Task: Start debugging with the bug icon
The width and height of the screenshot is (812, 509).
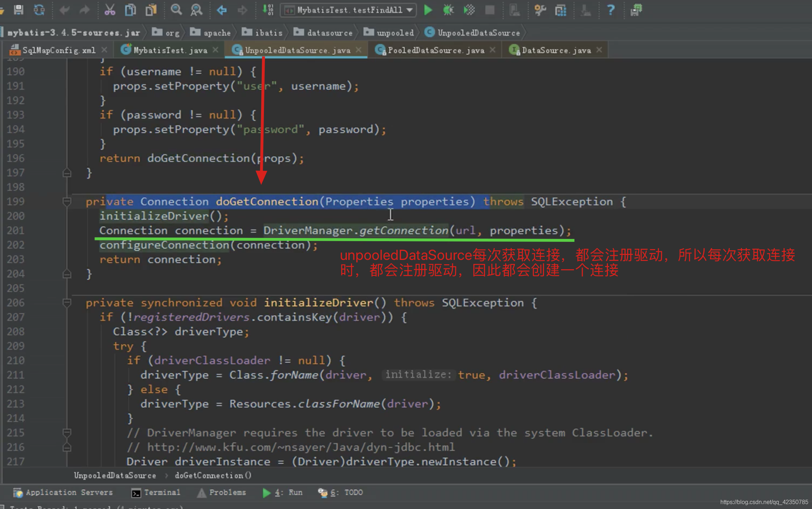Action: point(448,10)
